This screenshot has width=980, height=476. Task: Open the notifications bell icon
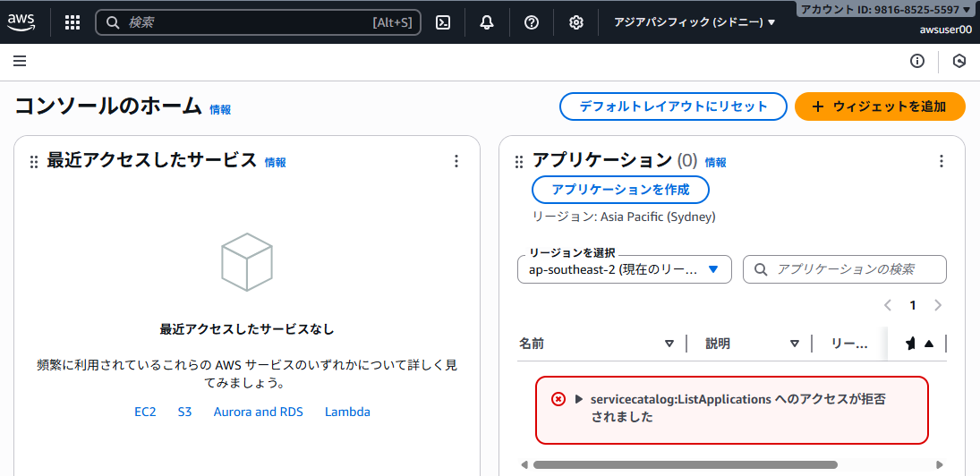[x=487, y=22]
